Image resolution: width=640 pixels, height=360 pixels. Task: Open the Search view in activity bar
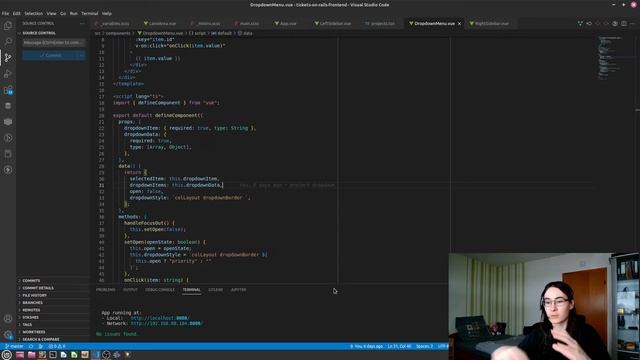coord(8,41)
